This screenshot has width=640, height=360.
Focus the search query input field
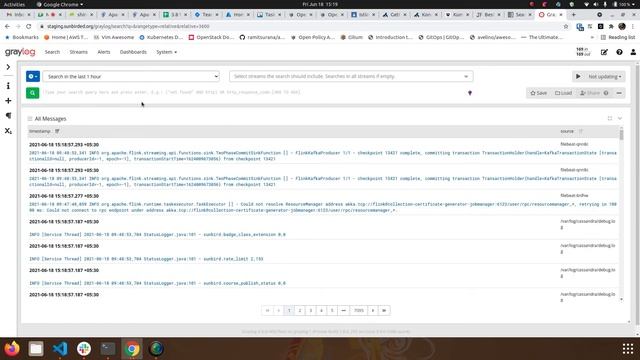(x=253, y=92)
